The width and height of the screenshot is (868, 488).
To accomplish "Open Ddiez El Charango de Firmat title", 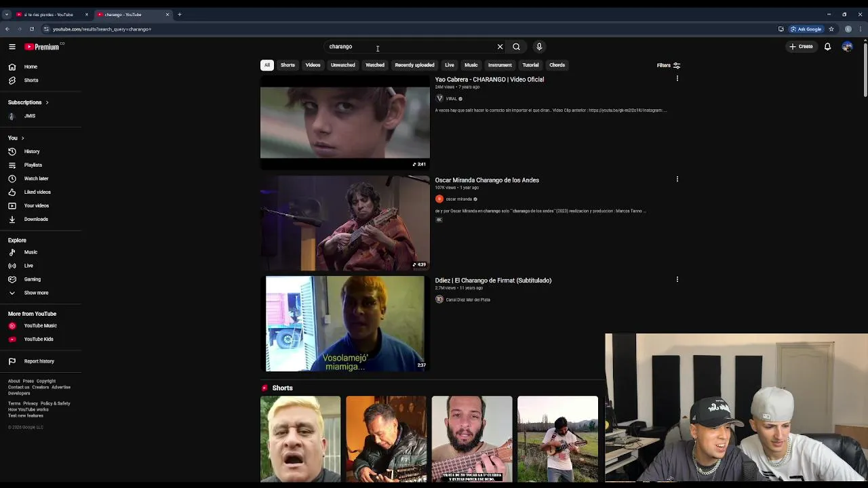I will pyautogui.click(x=493, y=281).
